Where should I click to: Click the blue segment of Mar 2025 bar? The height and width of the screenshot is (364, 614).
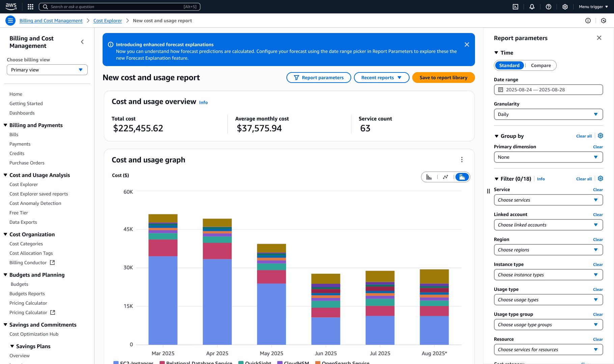pos(163,300)
